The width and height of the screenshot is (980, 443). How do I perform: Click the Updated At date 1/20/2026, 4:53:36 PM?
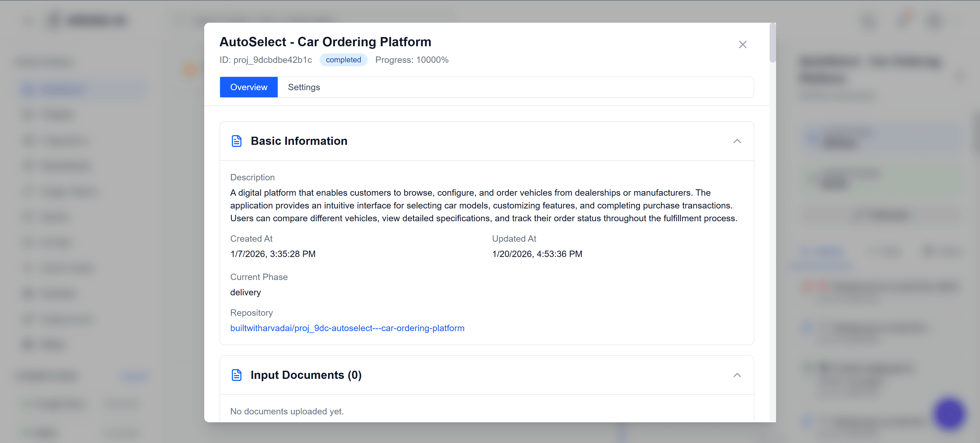(x=537, y=254)
